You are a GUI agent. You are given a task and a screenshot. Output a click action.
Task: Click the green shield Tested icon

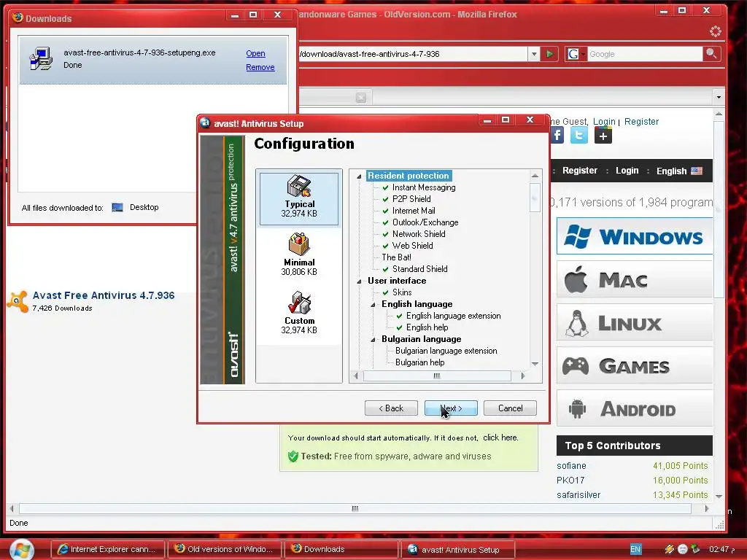pyautogui.click(x=293, y=456)
